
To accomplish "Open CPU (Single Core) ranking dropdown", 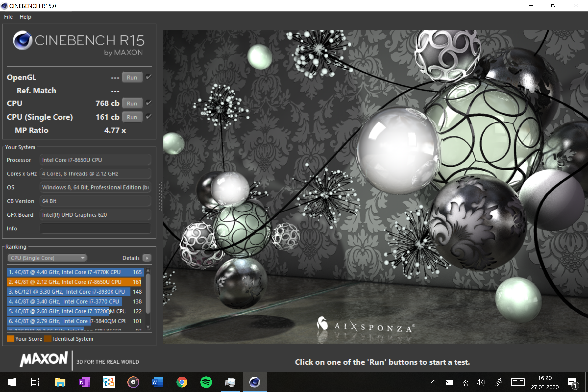I will click(47, 258).
